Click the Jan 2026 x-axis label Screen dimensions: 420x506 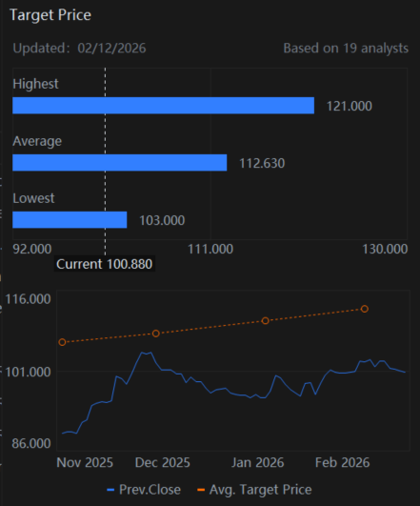pyautogui.click(x=257, y=463)
